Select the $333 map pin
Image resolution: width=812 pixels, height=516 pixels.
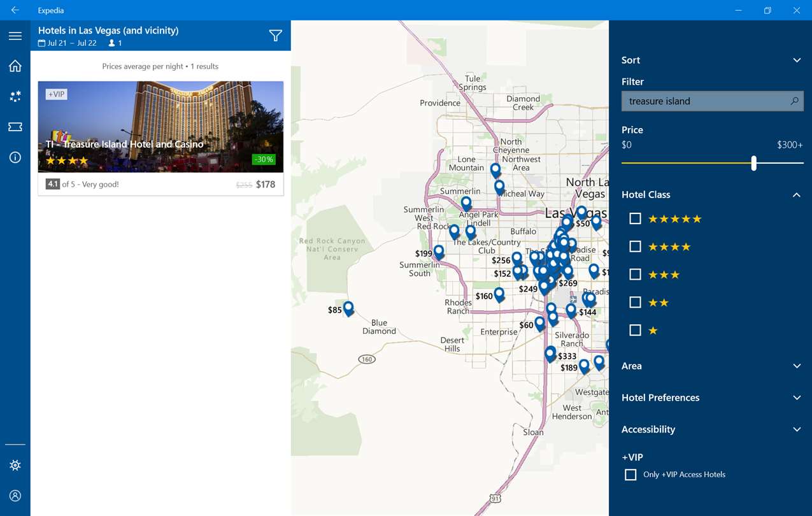coord(550,354)
